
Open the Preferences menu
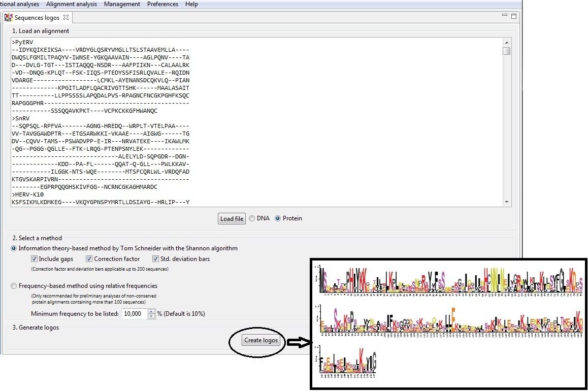point(162,4)
